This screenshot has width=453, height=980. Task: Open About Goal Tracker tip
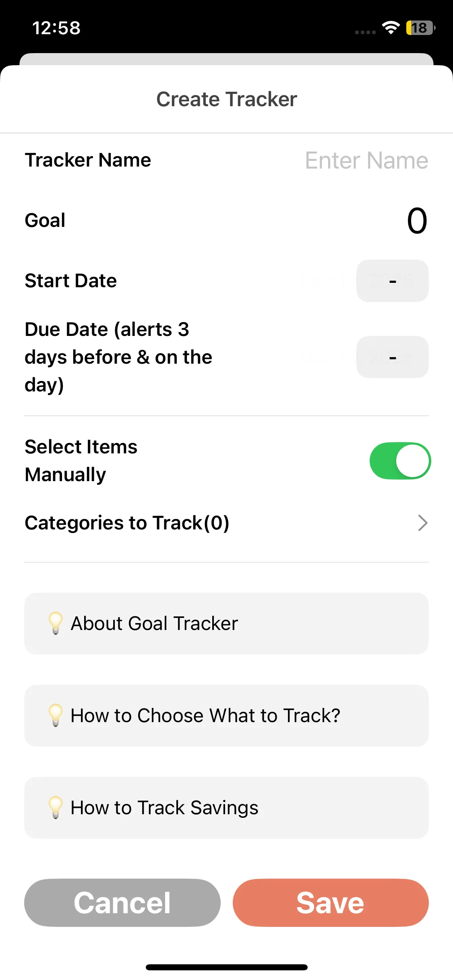226,623
